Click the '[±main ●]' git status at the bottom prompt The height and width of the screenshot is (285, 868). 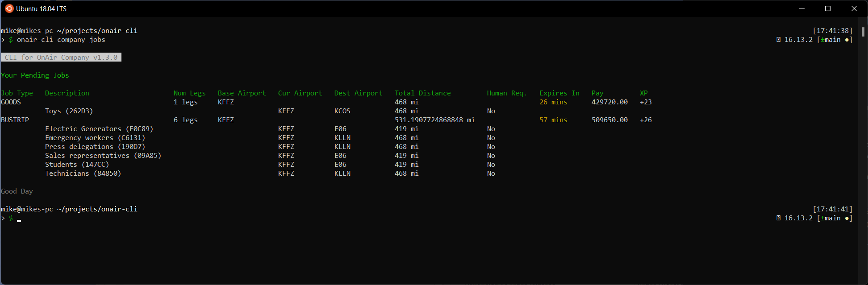(835, 218)
